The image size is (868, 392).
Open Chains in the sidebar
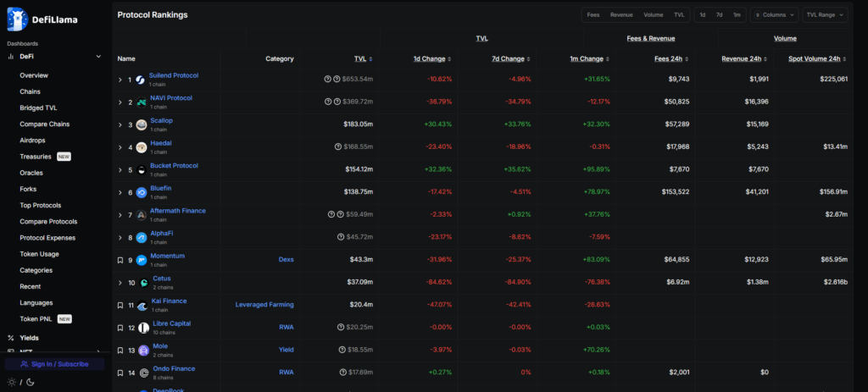[x=30, y=91]
